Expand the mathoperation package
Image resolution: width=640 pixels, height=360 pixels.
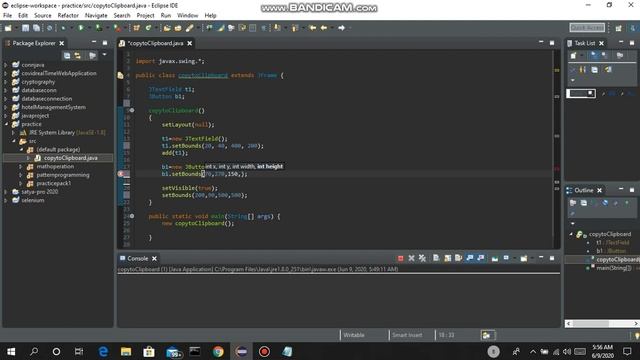(x=21, y=167)
